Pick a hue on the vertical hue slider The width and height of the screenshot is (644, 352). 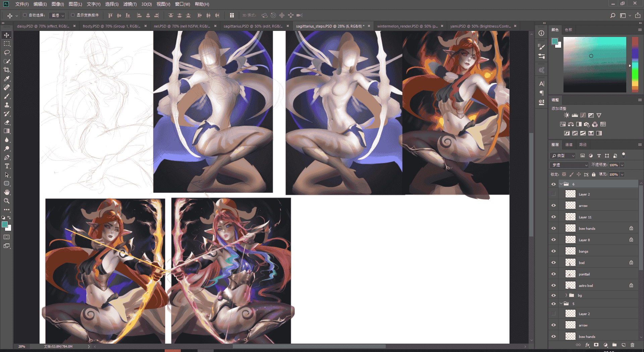point(635,64)
